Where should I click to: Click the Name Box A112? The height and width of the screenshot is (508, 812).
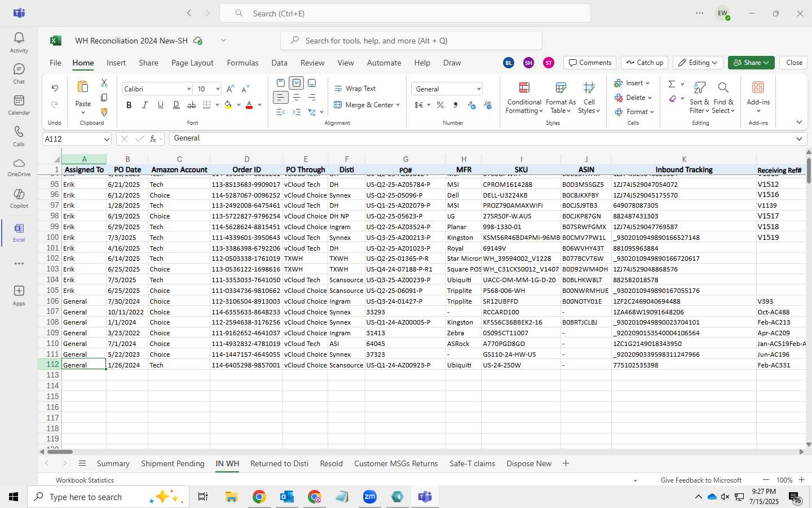(77, 139)
